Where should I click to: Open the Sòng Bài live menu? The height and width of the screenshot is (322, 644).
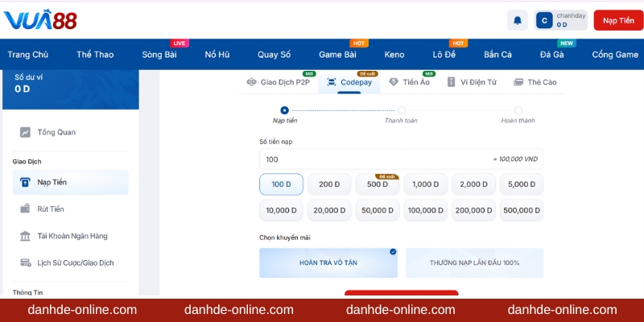159,55
